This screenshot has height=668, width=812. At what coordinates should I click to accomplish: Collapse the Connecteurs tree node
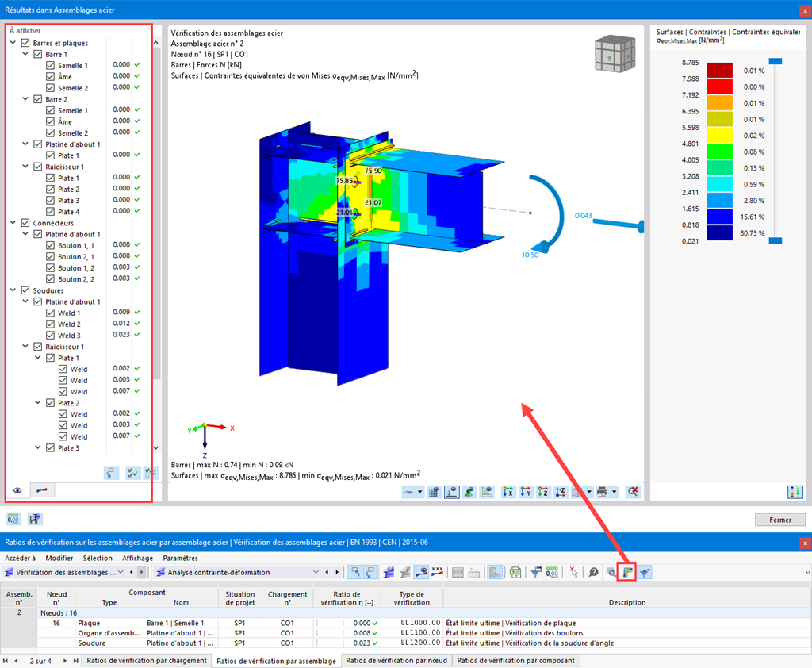13,222
